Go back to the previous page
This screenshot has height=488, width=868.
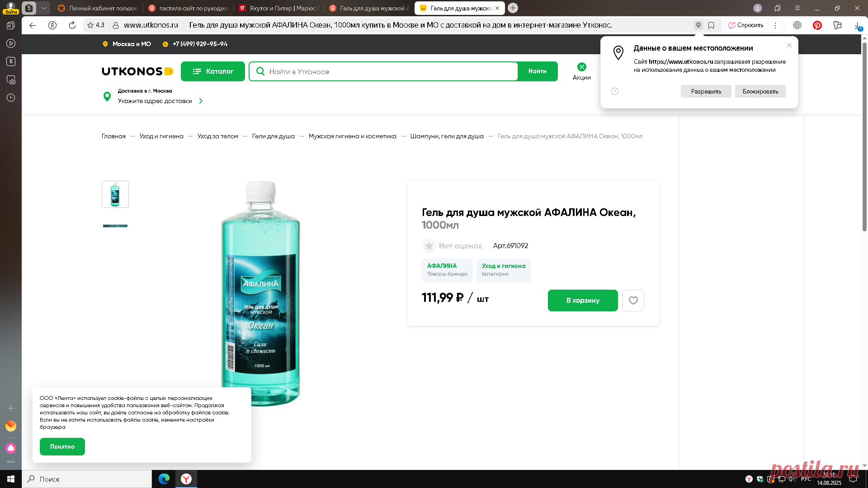tap(33, 25)
